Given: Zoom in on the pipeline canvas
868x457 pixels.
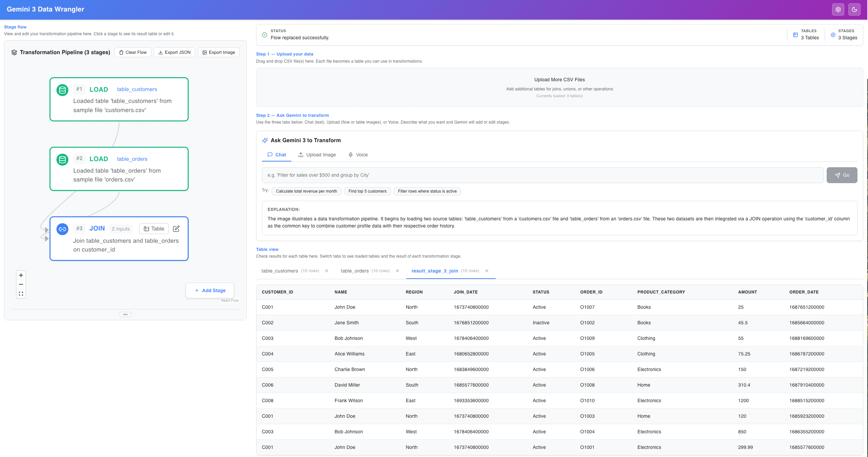Looking at the screenshot, I should (x=21, y=275).
